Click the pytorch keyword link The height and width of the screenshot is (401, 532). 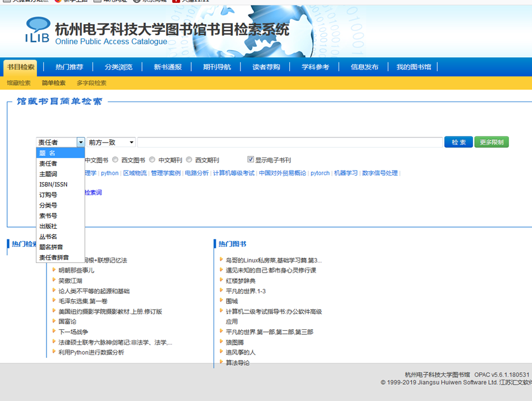(320, 173)
